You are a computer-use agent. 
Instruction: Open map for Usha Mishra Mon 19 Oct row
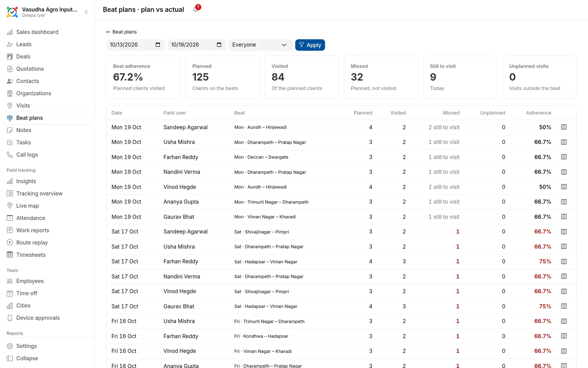click(564, 142)
